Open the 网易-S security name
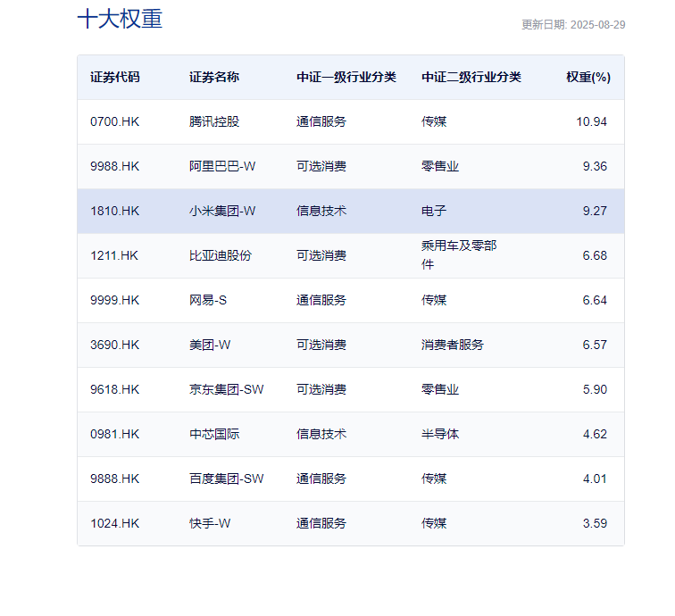 [208, 300]
